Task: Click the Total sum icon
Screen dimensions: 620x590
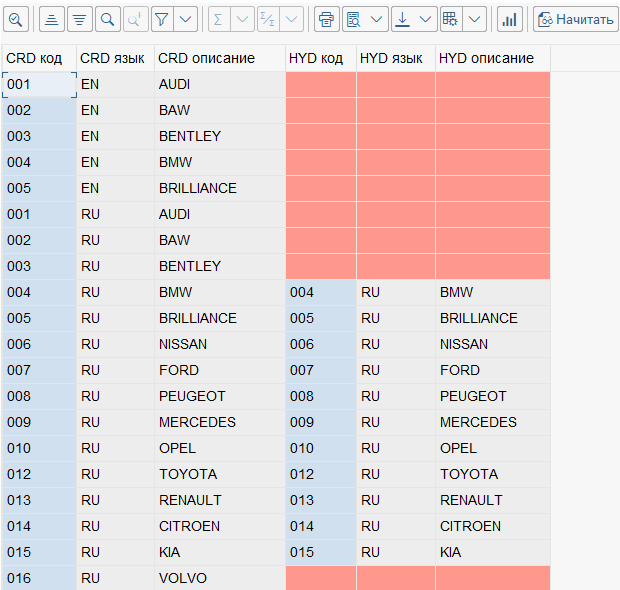Action: [218, 19]
